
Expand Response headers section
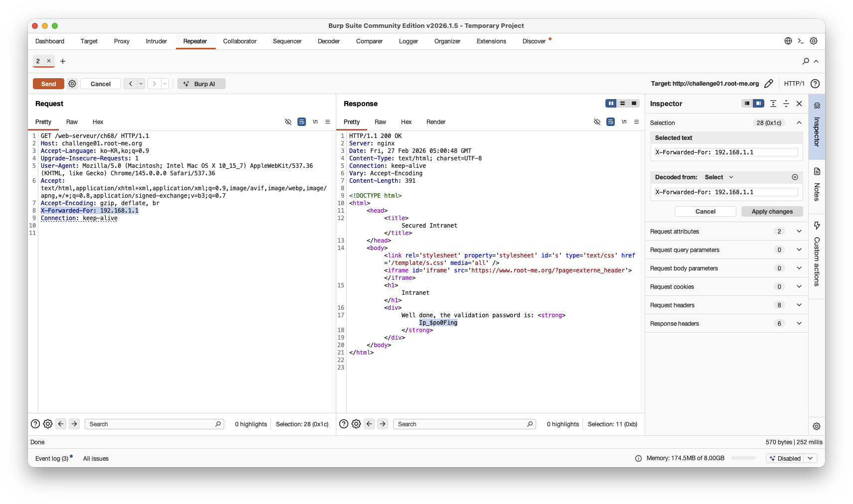click(x=799, y=323)
